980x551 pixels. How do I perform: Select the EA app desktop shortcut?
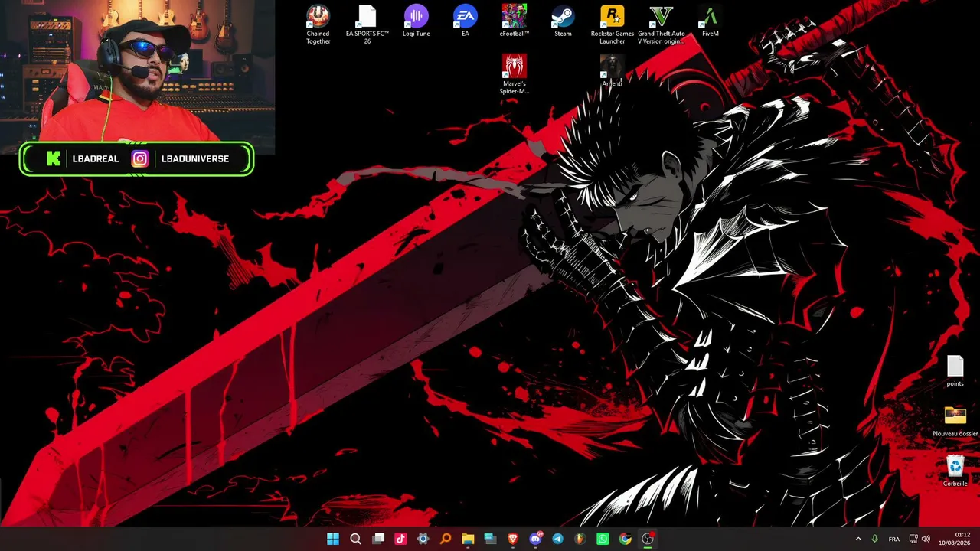465,21
